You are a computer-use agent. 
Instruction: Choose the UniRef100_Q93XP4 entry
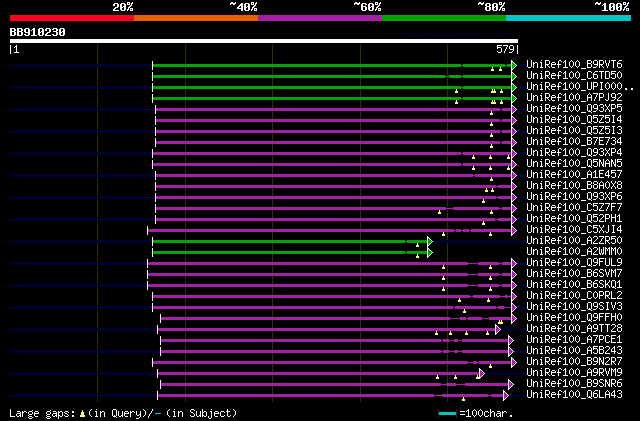[x=574, y=153]
